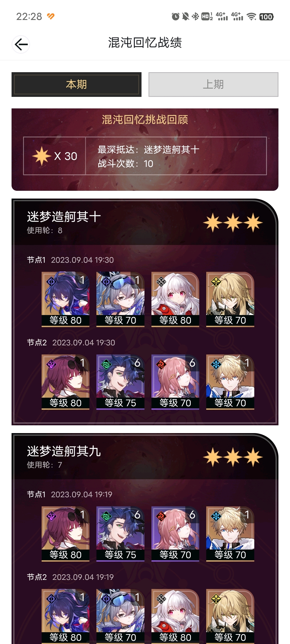The height and width of the screenshot is (644, 290).
Task: Click the three stars of 迷梦造舸其九
Action: [x=233, y=457]
